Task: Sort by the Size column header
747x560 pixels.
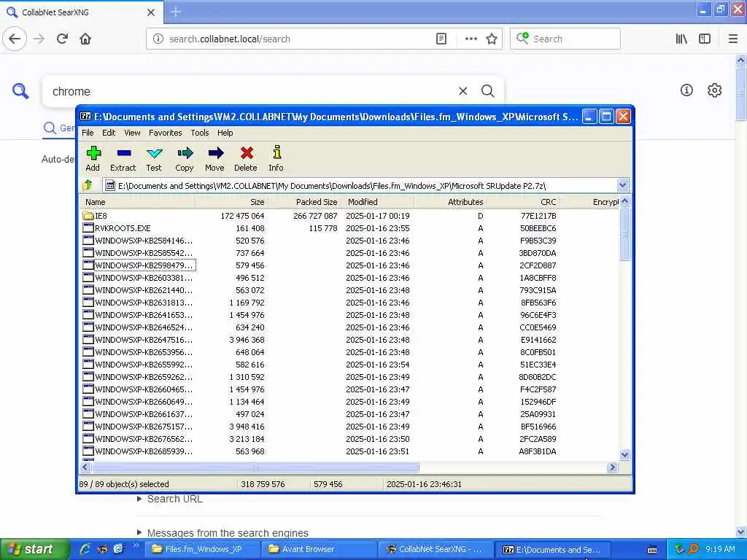Action: (x=232, y=202)
